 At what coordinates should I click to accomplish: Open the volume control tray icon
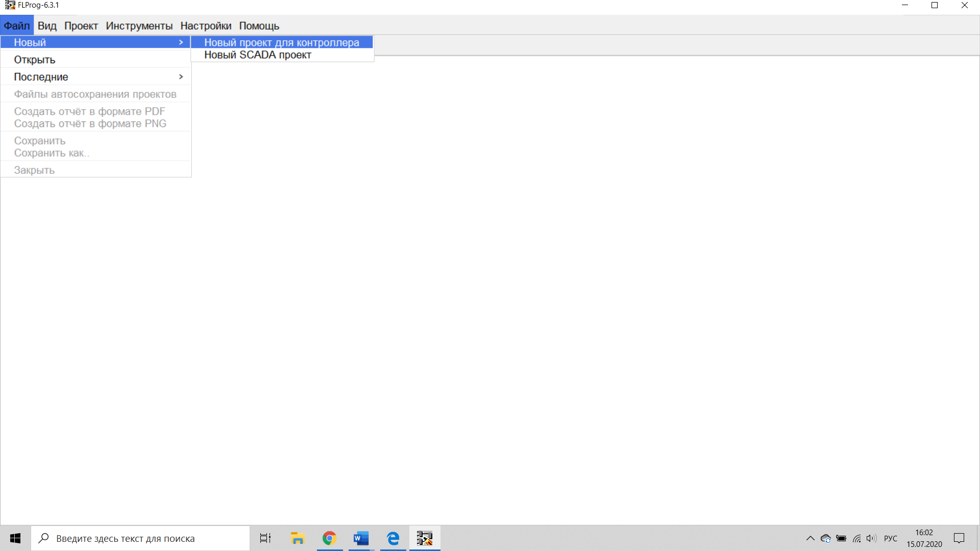871,538
